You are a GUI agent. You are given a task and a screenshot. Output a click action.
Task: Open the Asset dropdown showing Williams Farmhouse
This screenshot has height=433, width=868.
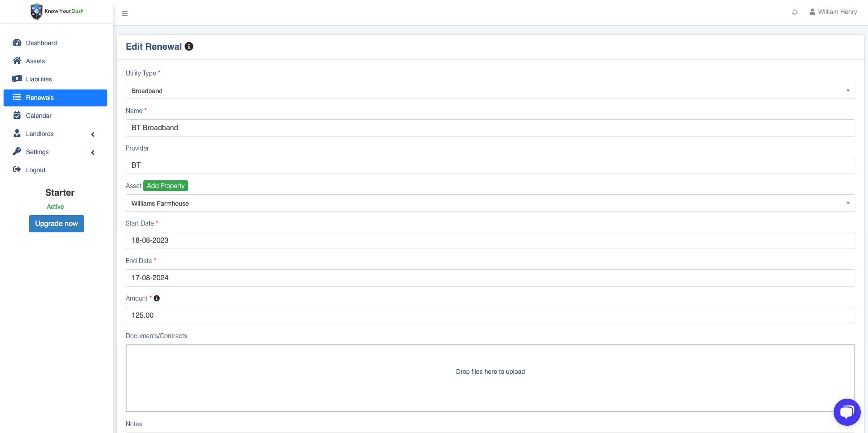490,203
